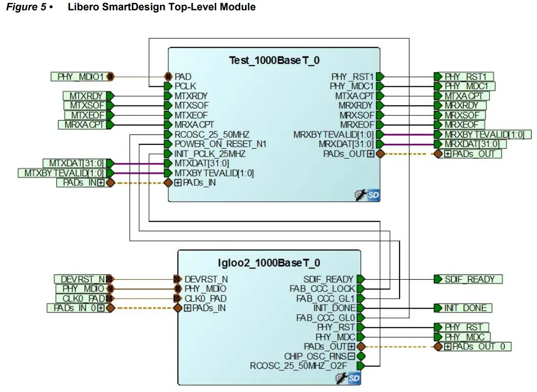
Task: Click the wrench-and-gear icon on Test_1000BaseT_0
Action: pyautogui.click(x=361, y=195)
